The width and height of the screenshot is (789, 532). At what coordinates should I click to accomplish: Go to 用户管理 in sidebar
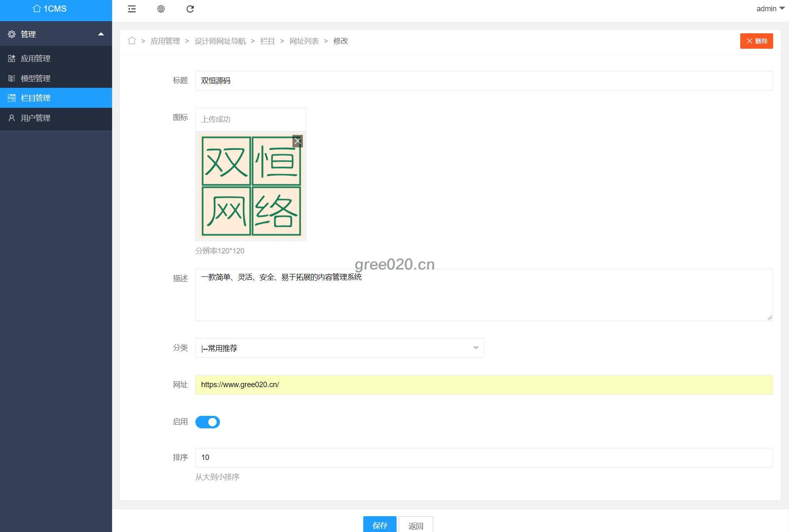pyautogui.click(x=35, y=118)
